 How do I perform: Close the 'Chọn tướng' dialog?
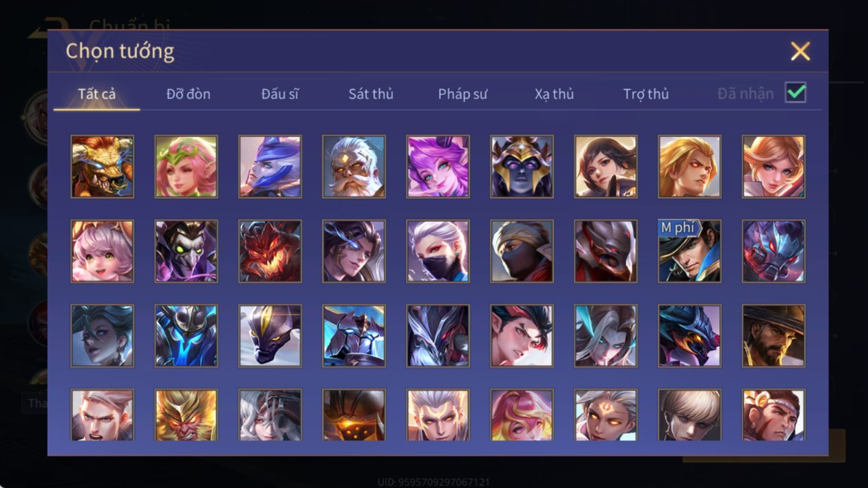(800, 51)
